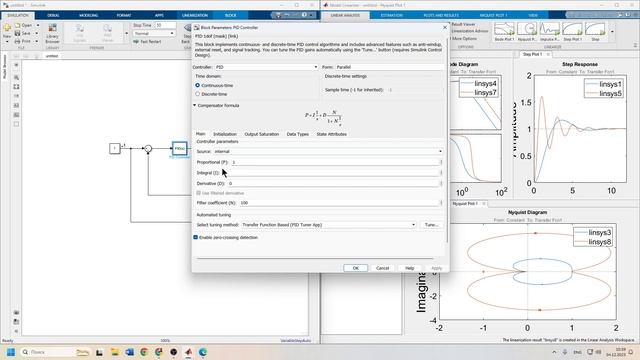Click the Apply button in the dialog
The height and width of the screenshot is (360, 640).
pos(436,268)
